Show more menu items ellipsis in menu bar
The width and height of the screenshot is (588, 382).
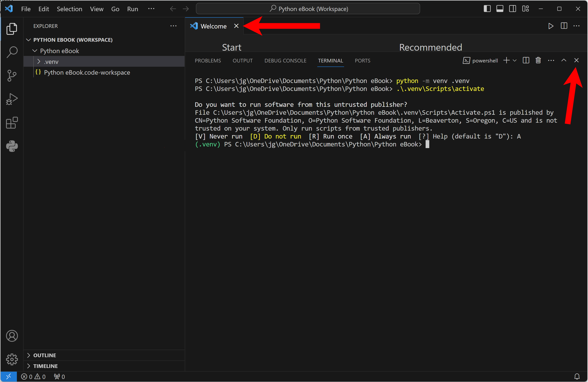pos(151,9)
